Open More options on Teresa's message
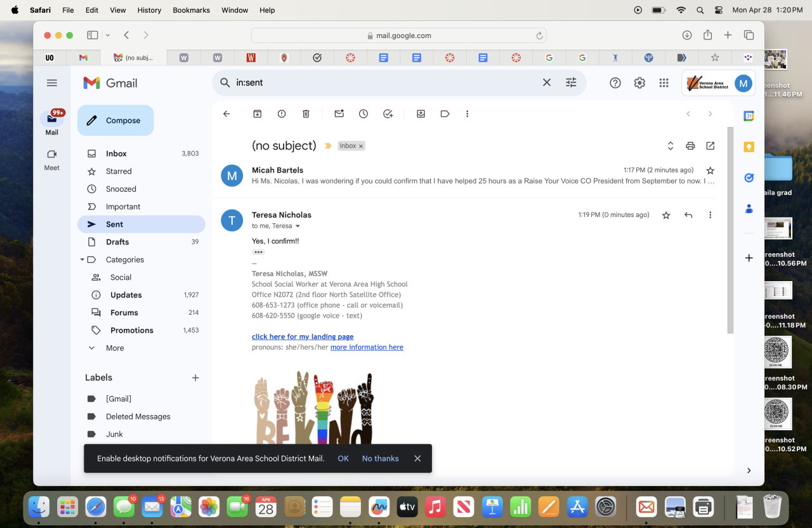The width and height of the screenshot is (812, 528). pyautogui.click(x=710, y=215)
